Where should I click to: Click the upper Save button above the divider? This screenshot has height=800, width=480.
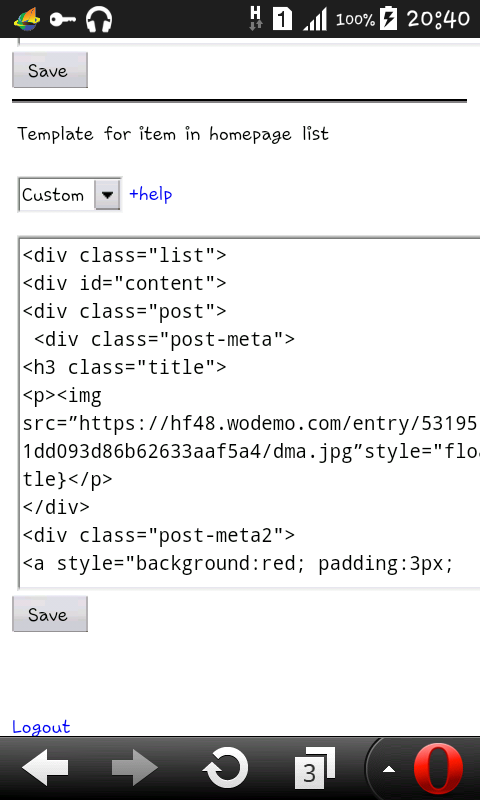[50, 70]
